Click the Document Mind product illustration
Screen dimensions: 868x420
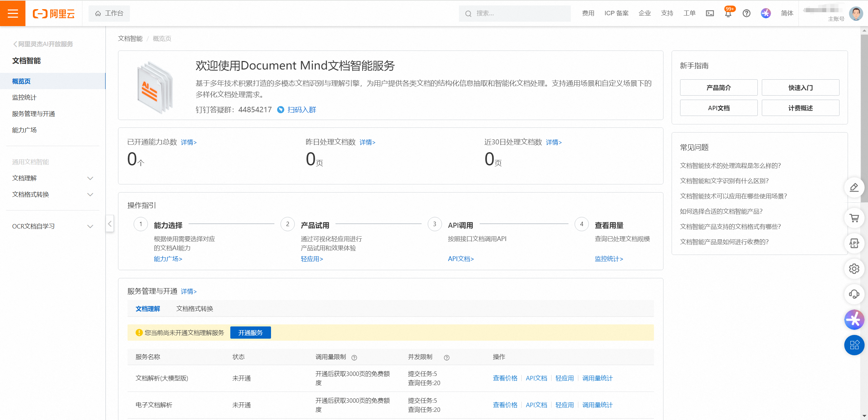point(155,87)
